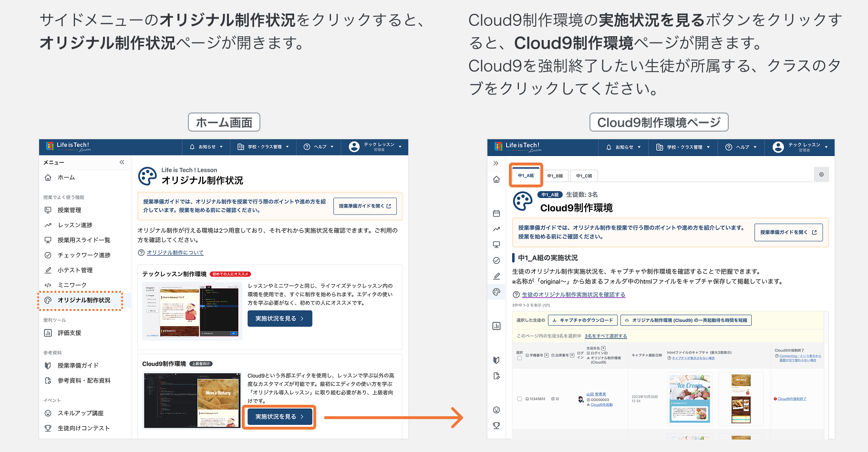Tick the select-all checkbox in the 選択 column header
868x452 pixels.
519,358
